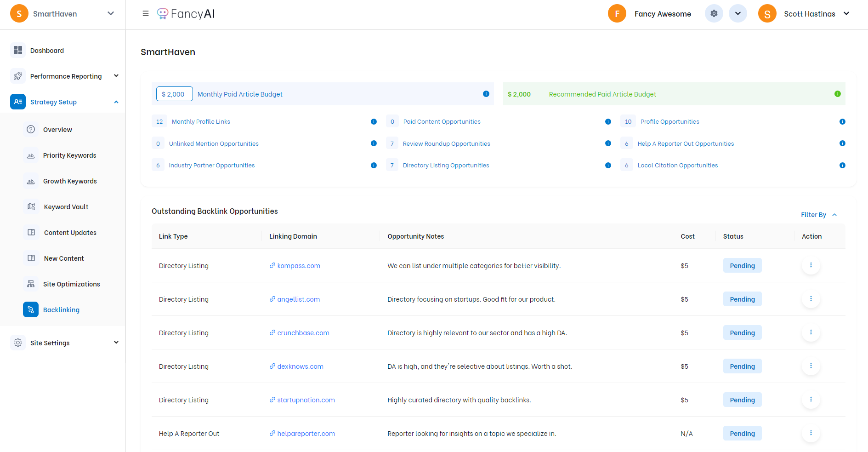Click Pending status for dexknows.com
The height and width of the screenshot is (452, 868).
click(742, 366)
